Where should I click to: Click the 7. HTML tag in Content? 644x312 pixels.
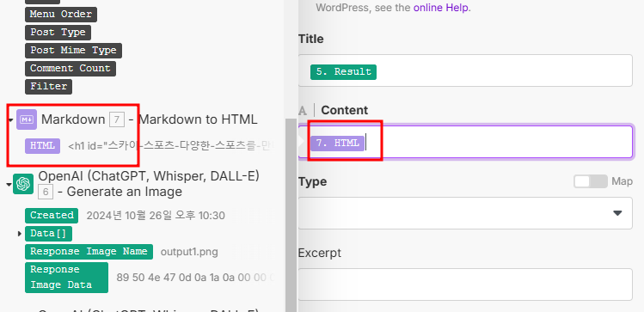click(337, 144)
